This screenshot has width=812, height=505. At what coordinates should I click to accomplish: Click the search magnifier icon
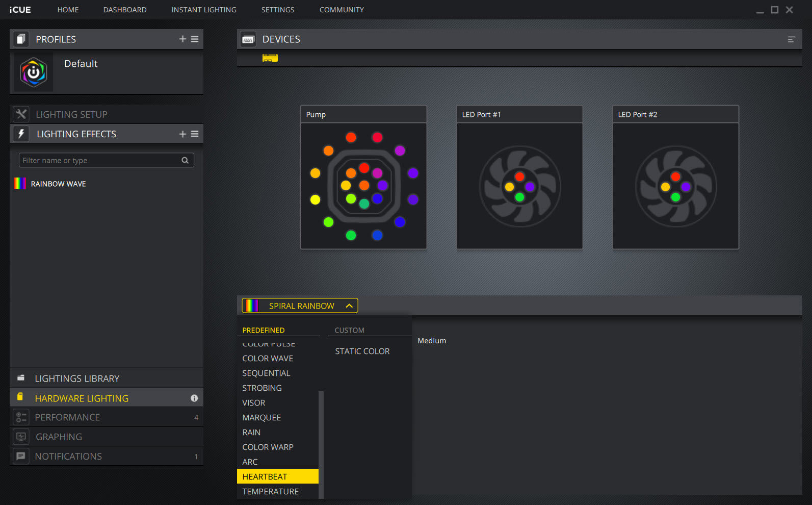(185, 160)
